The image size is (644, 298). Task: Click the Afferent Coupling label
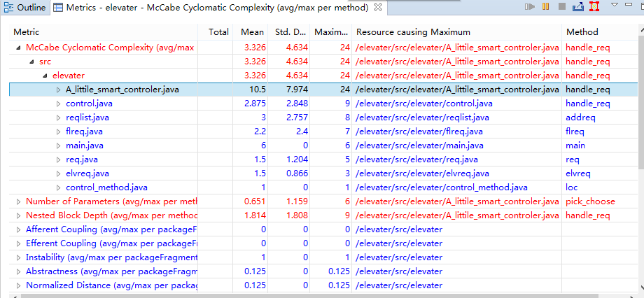pos(112,229)
